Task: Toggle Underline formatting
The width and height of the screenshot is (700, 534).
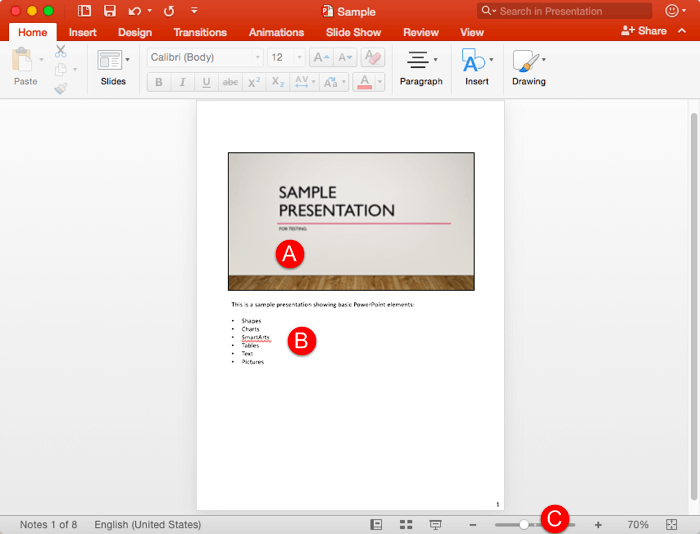Action: point(206,82)
